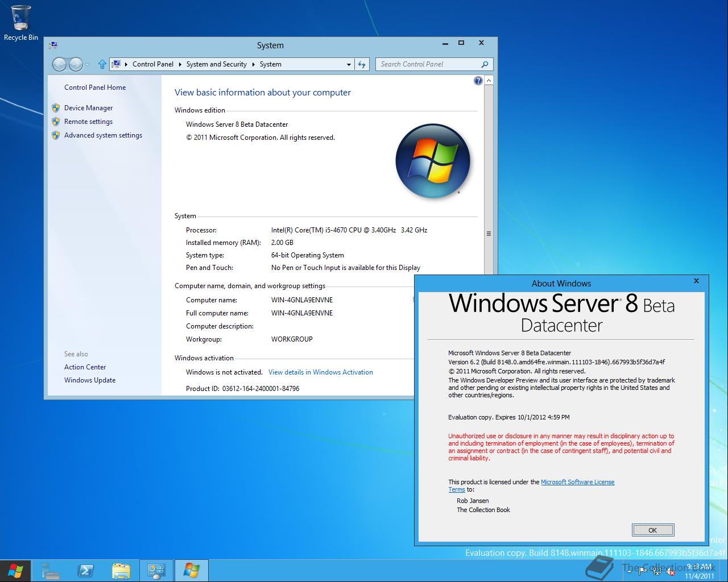Viewport: 728px width, 582px height.
Task: Click scroll up arrow in System window
Action: (x=489, y=81)
